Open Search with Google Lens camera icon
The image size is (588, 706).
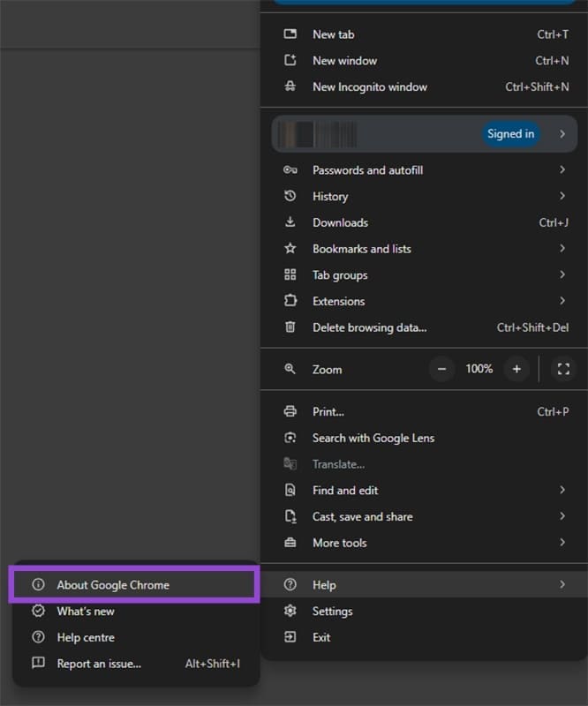click(291, 438)
